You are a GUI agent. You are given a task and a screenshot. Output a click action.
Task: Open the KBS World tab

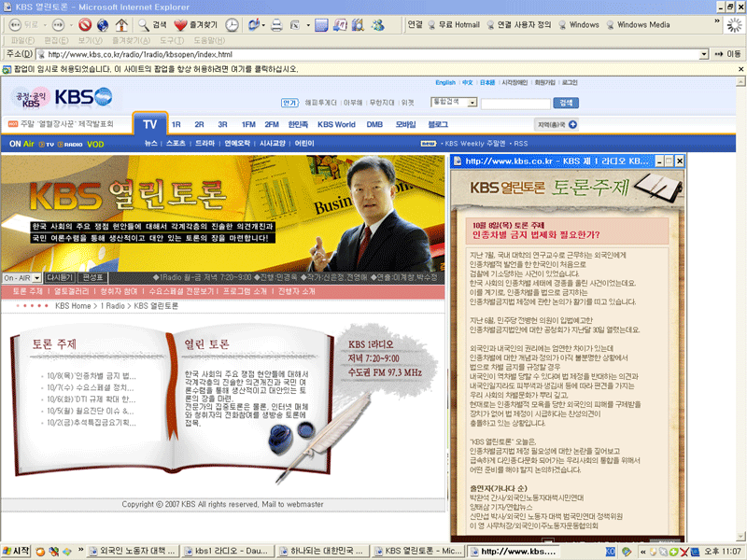click(x=336, y=124)
